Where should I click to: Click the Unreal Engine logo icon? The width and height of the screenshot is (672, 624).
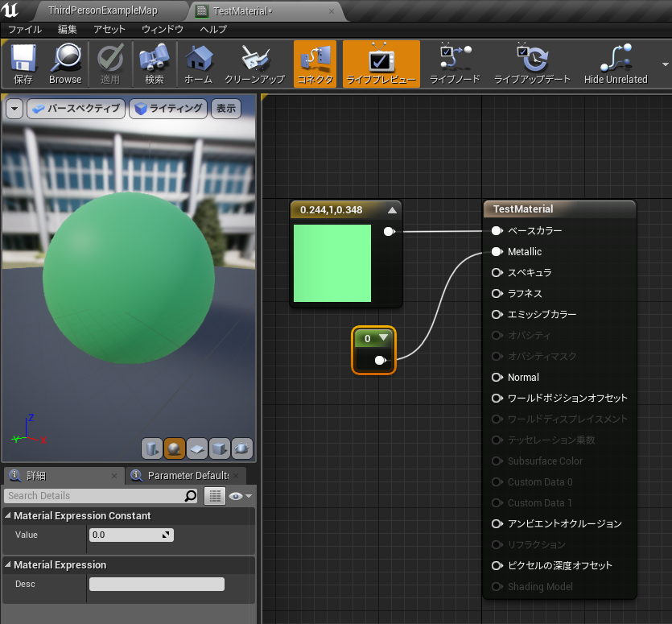[x=10, y=10]
